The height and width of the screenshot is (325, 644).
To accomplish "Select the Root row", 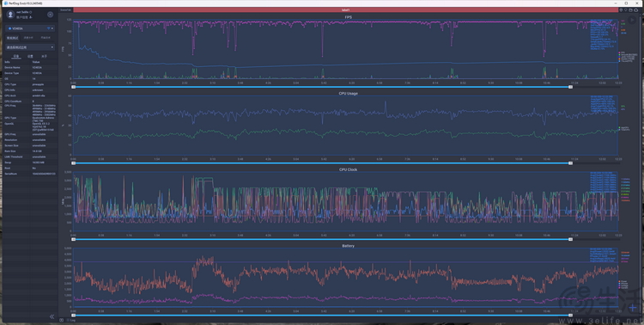I will (30, 168).
